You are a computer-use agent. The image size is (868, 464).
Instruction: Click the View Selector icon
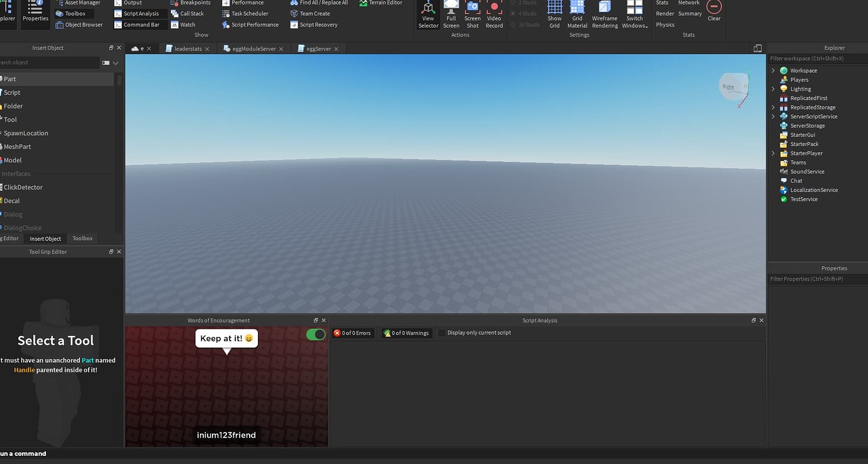(428, 13)
